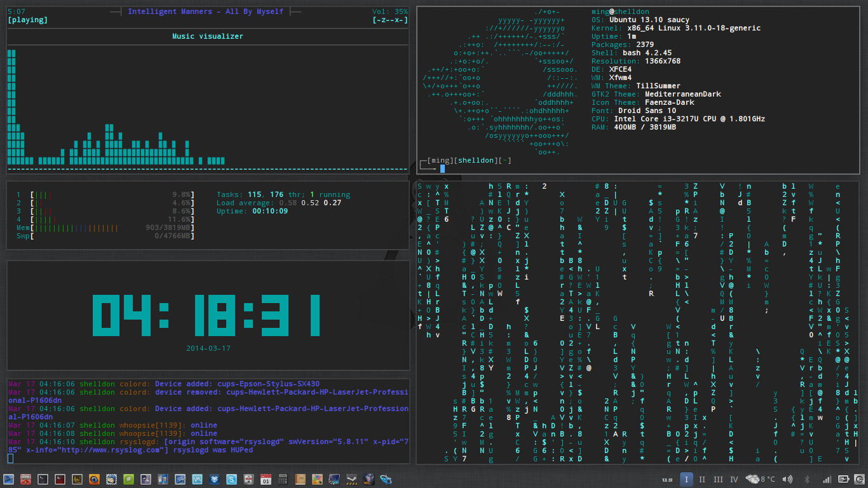Click the large 04:18:31 terminal clock
This screenshot has width=868, height=488.
208,315
